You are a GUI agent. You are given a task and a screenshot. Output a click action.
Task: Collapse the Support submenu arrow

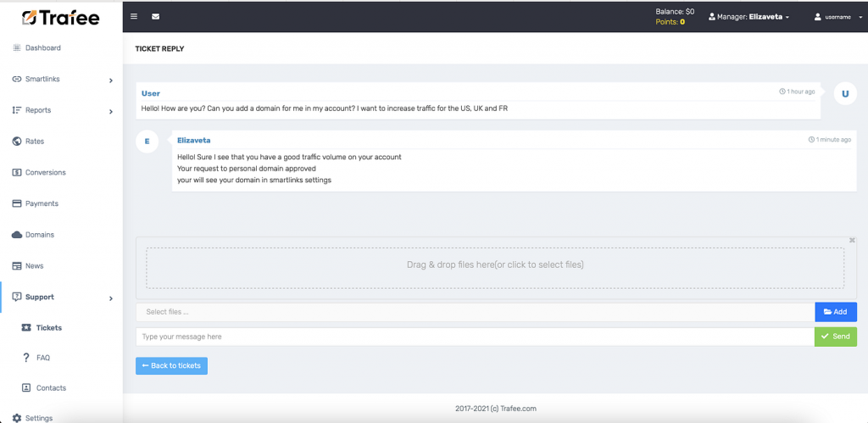(x=111, y=298)
